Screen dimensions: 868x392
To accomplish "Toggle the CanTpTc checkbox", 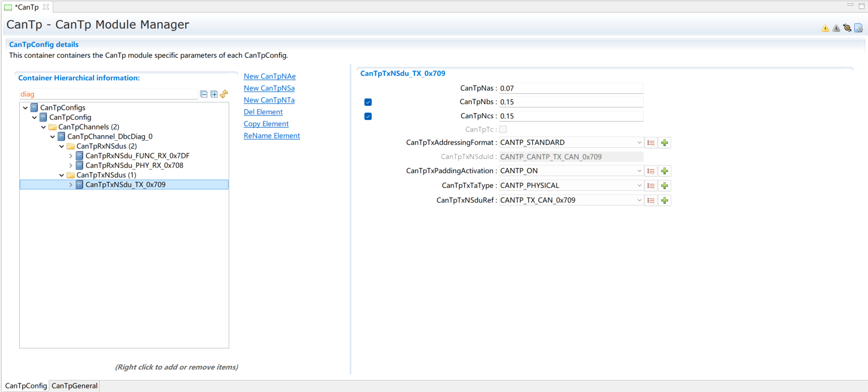I will click(503, 130).
